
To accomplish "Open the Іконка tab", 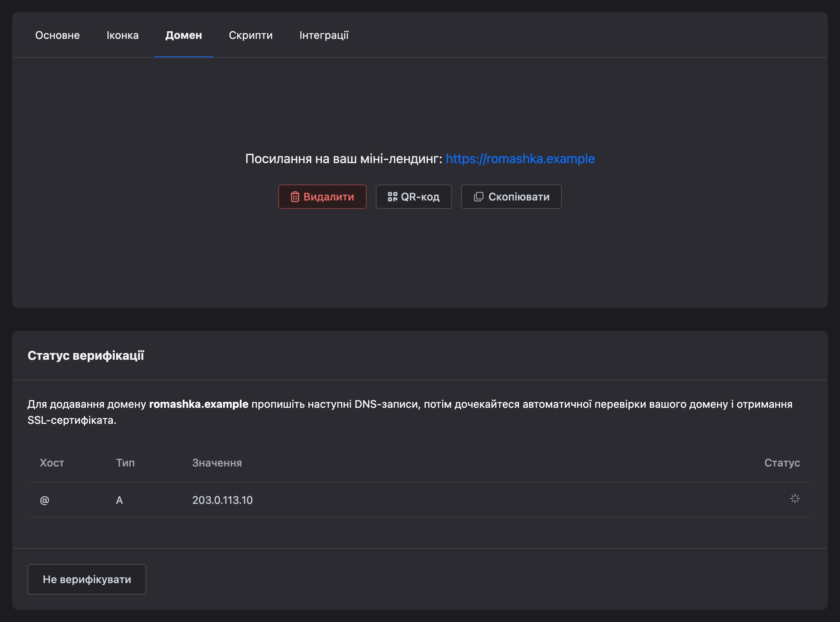I will [x=122, y=35].
